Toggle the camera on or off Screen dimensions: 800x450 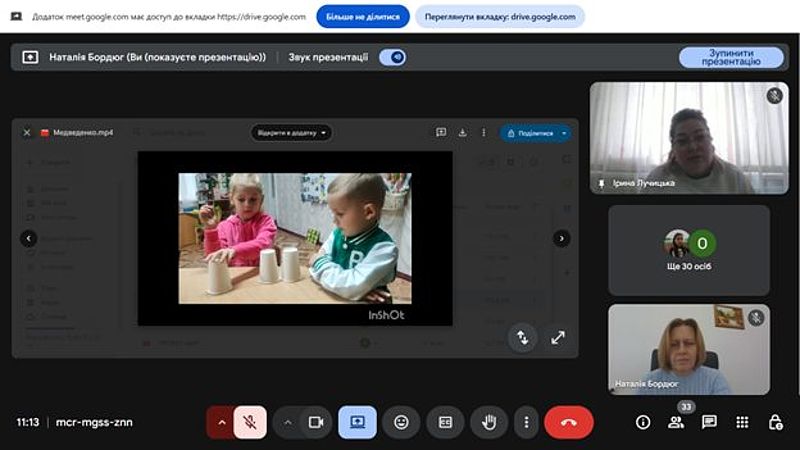tap(316, 422)
